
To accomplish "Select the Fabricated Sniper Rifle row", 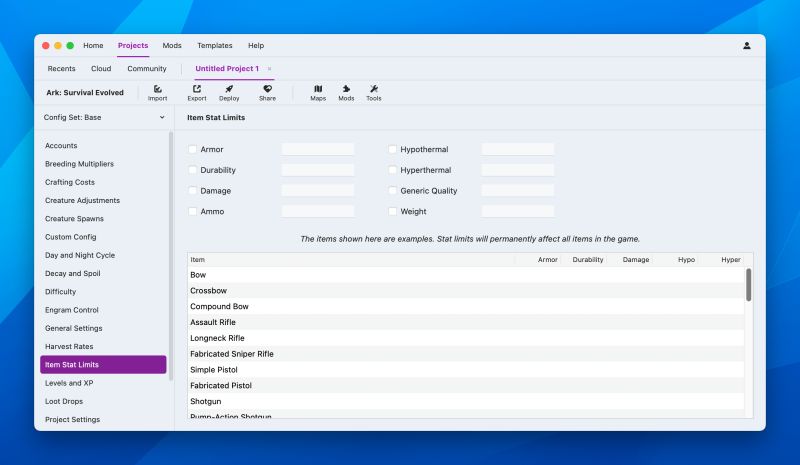I will coord(466,354).
